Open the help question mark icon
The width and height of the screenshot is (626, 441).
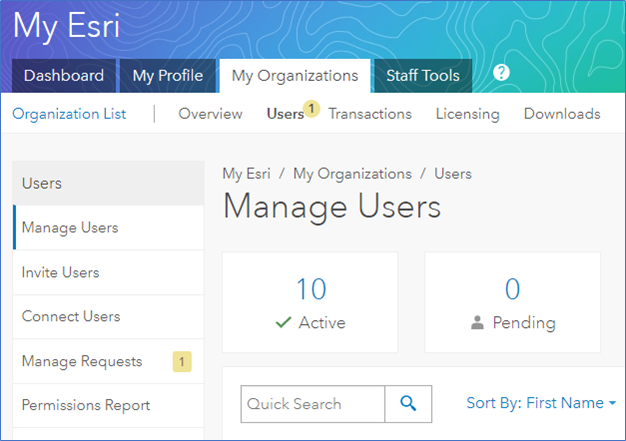coord(501,73)
